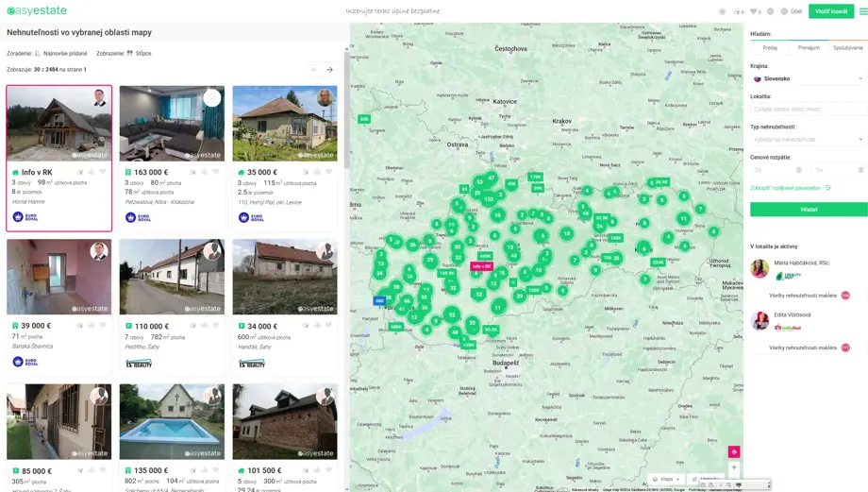Click the 152 cluster marker on map
This screenshot has width=868, height=492.
(x=489, y=199)
